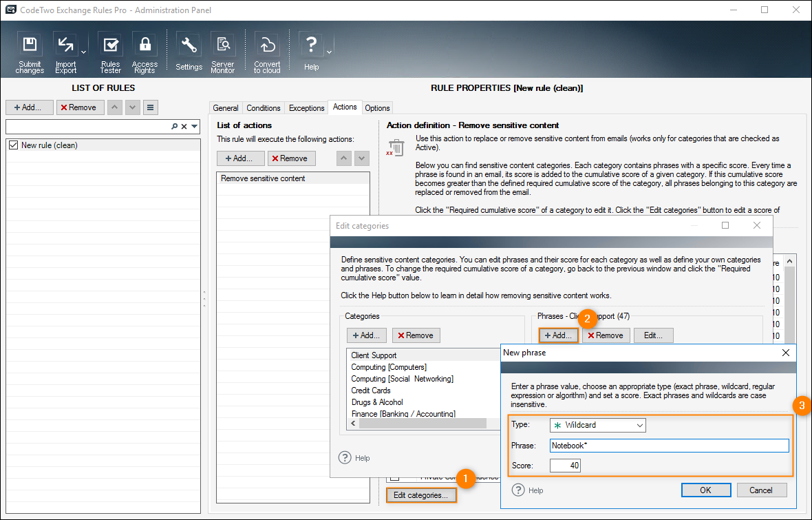Switch to the Exceptions tab
The width and height of the screenshot is (812, 520).
point(307,108)
